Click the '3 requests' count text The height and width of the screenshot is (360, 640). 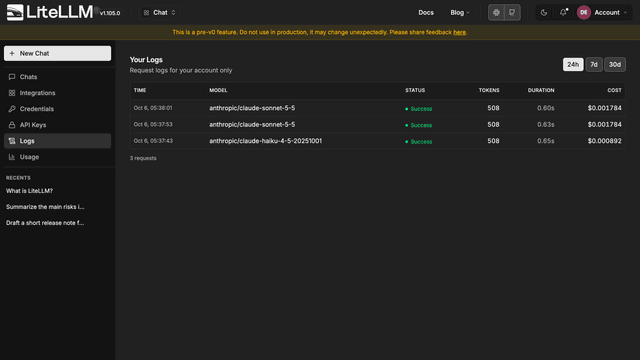coord(143,158)
